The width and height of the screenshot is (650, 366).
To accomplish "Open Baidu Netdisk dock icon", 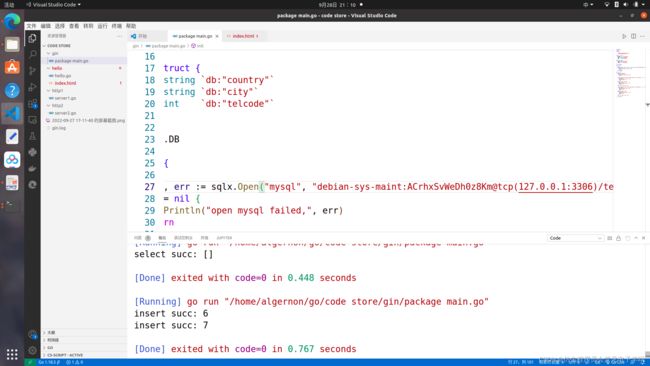I will [12, 160].
